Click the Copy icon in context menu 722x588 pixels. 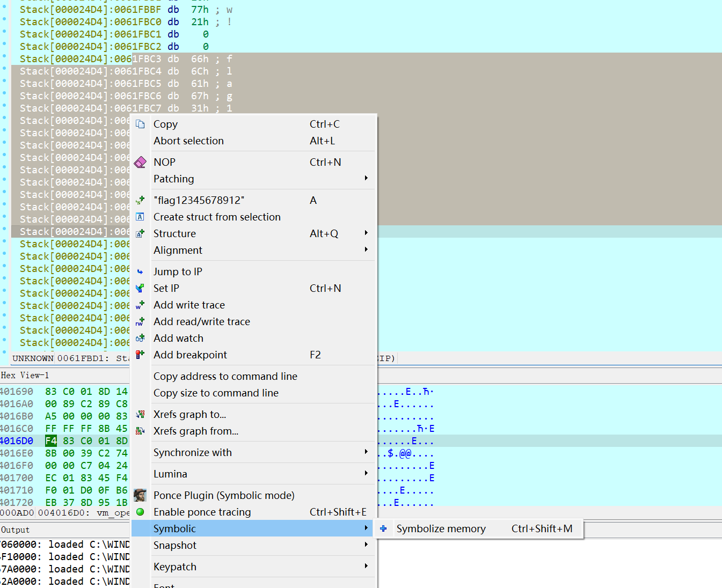click(140, 124)
